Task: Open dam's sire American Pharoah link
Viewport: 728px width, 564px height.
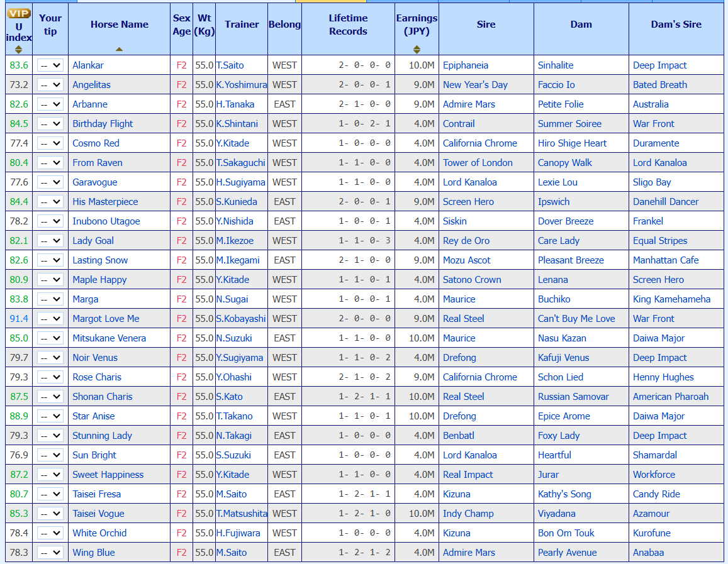Action: click(x=671, y=397)
